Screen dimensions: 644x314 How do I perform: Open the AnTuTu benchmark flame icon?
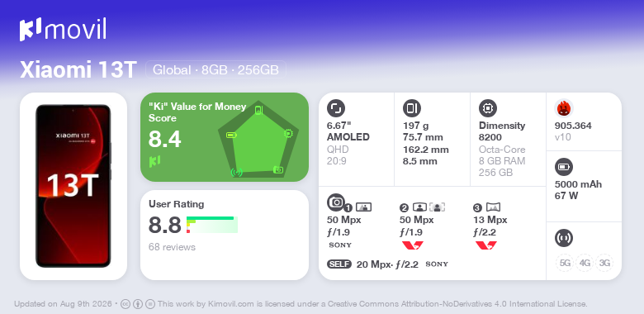[x=563, y=108]
